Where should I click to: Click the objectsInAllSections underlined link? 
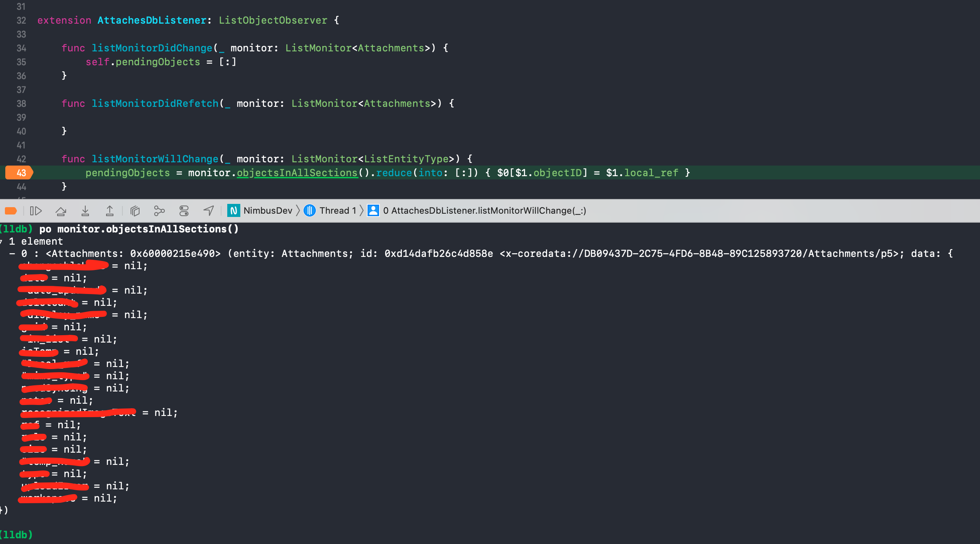point(297,173)
